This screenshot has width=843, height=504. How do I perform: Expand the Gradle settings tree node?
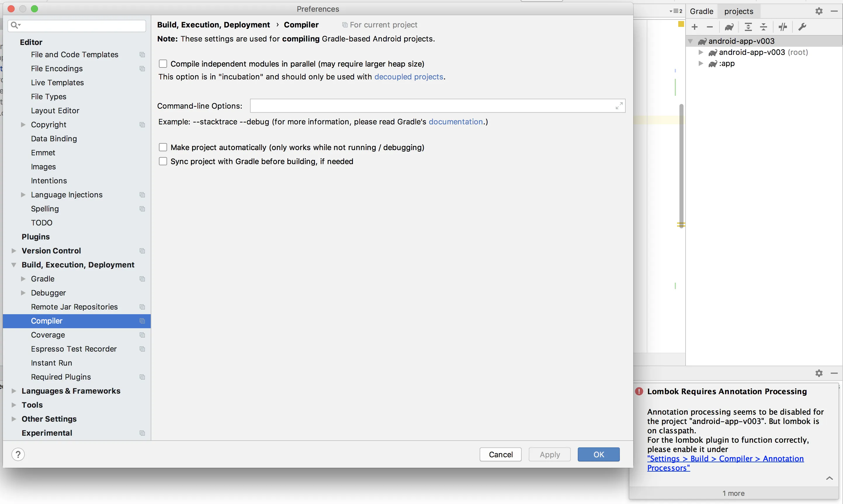pyautogui.click(x=23, y=279)
